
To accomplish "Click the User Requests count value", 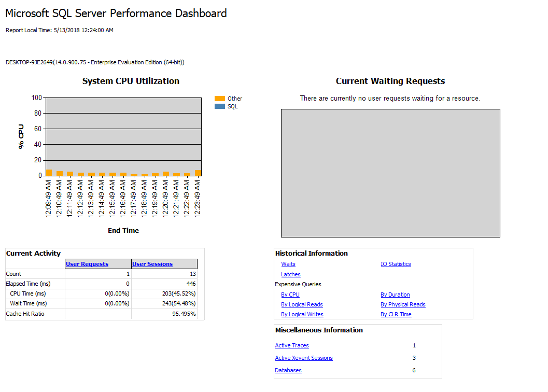I will pyautogui.click(x=128, y=274).
